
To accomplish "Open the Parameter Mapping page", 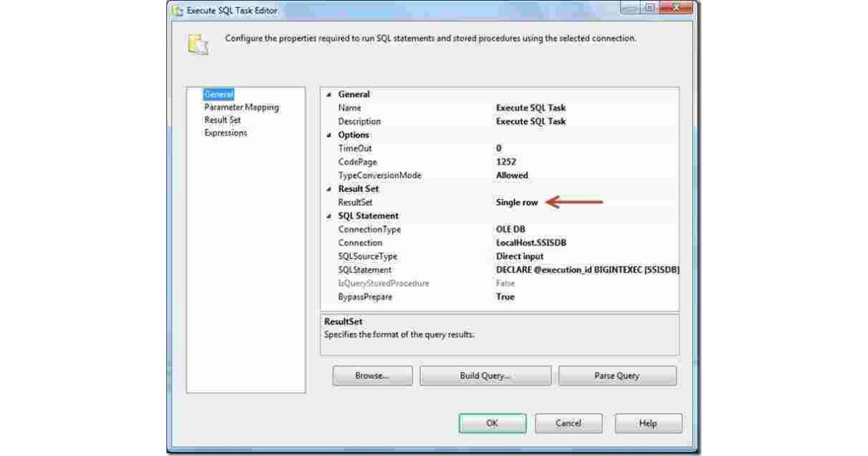I will (241, 107).
